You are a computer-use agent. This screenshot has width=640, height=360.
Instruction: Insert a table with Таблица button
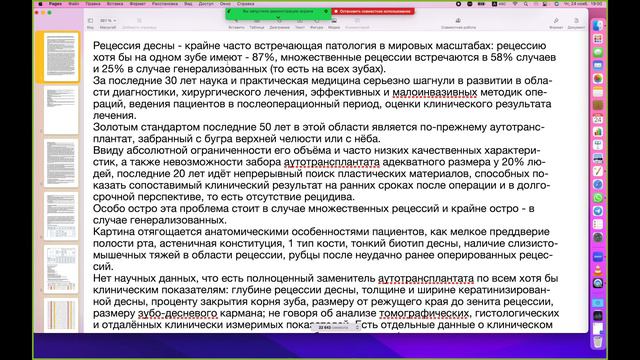(257, 23)
